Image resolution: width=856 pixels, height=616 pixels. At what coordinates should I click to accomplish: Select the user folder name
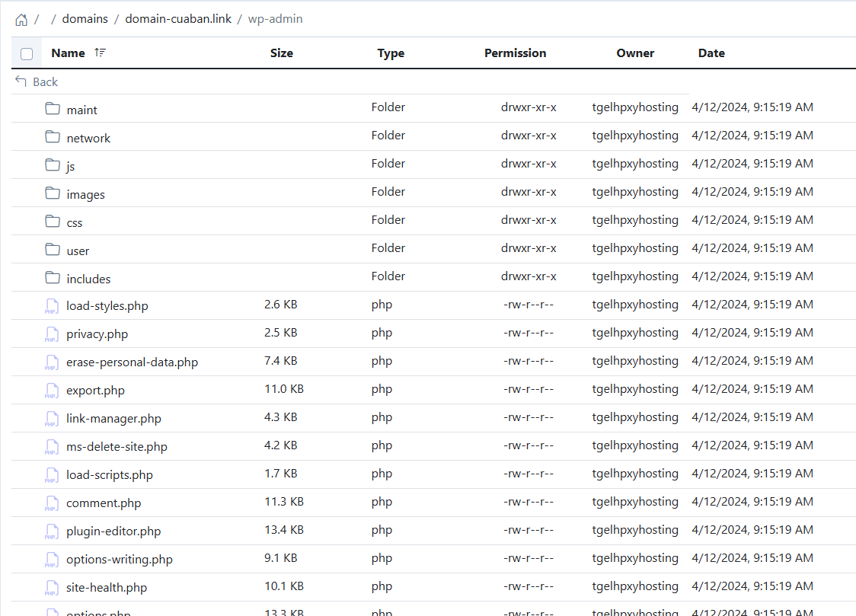[x=78, y=251]
